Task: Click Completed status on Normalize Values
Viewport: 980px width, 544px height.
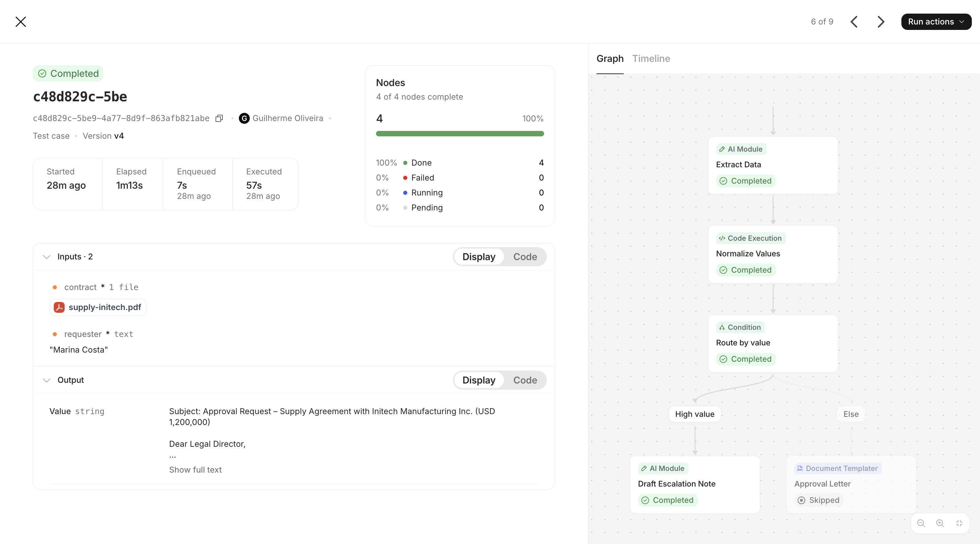Action: (746, 270)
